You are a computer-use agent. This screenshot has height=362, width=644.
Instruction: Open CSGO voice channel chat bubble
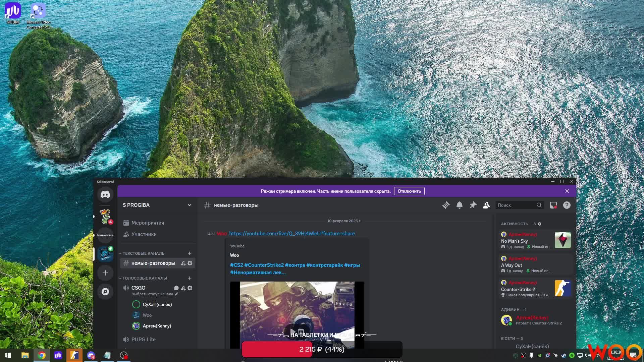pyautogui.click(x=176, y=288)
